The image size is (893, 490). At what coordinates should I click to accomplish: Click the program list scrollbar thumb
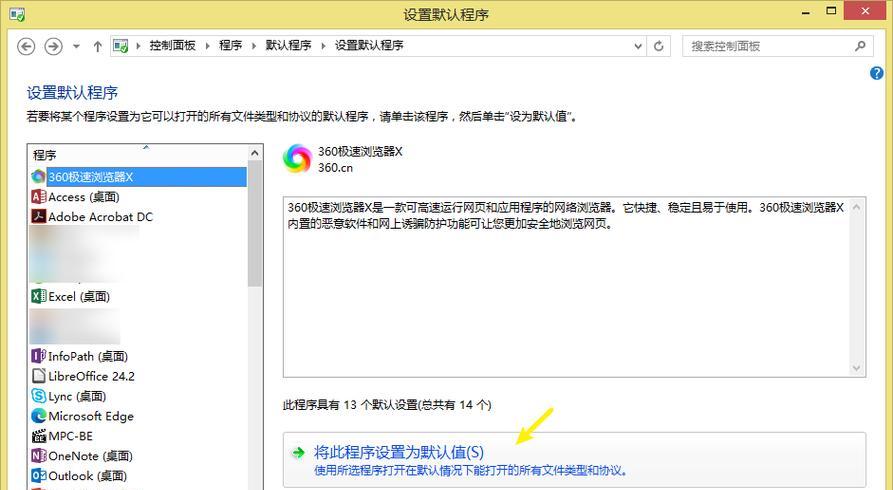[x=255, y=223]
